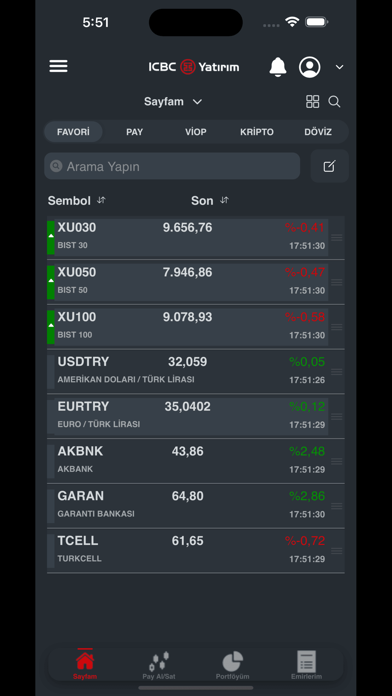Click the green up indicator of XU050

51,282
